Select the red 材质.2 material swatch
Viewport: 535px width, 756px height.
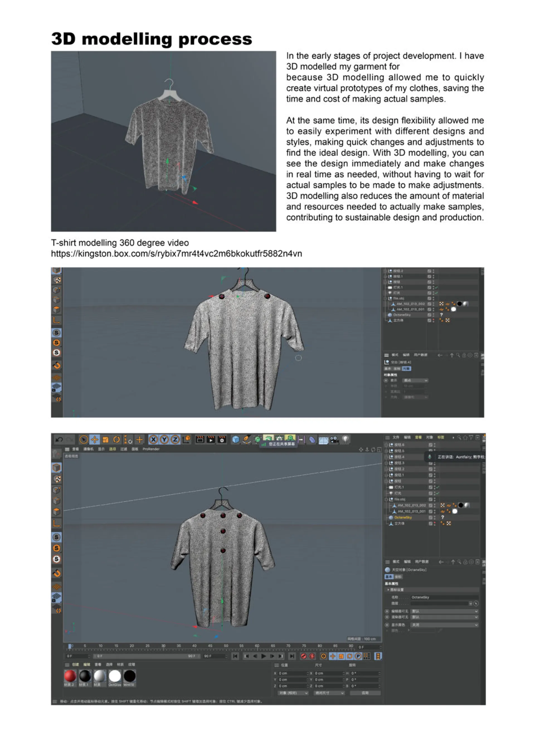70,676
